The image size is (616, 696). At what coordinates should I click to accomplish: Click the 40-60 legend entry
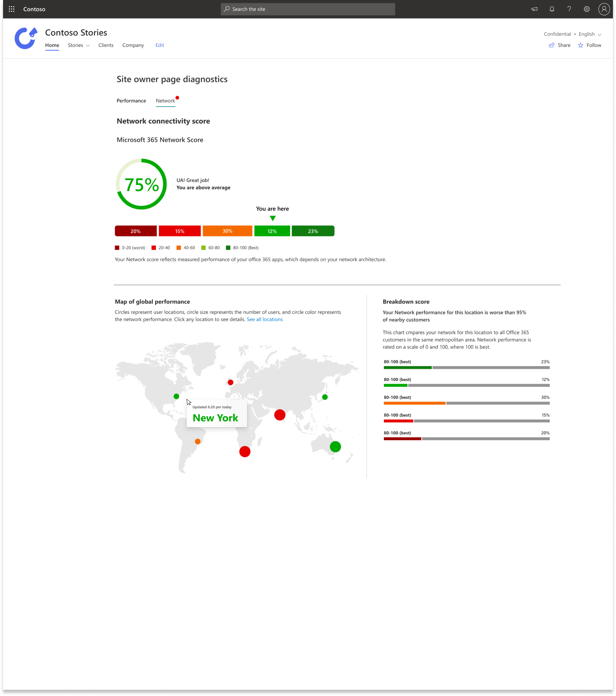coord(186,248)
